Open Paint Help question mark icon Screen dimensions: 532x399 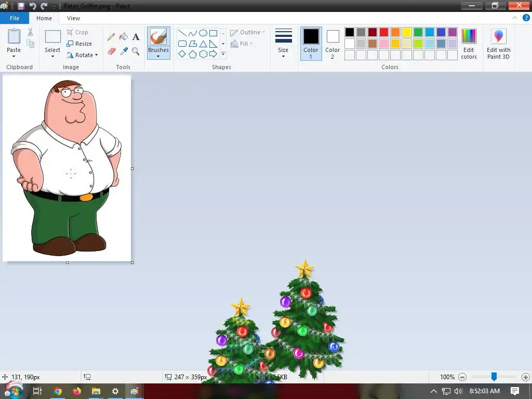coord(526,18)
